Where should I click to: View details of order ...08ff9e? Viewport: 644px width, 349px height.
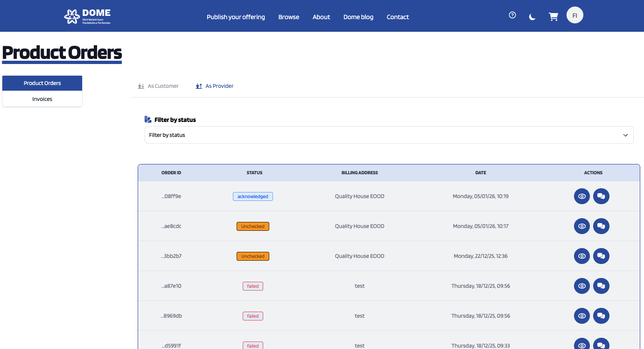(581, 196)
